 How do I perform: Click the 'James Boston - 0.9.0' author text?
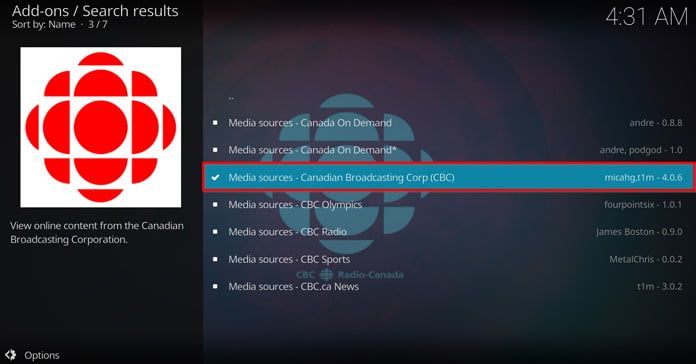[x=639, y=232]
